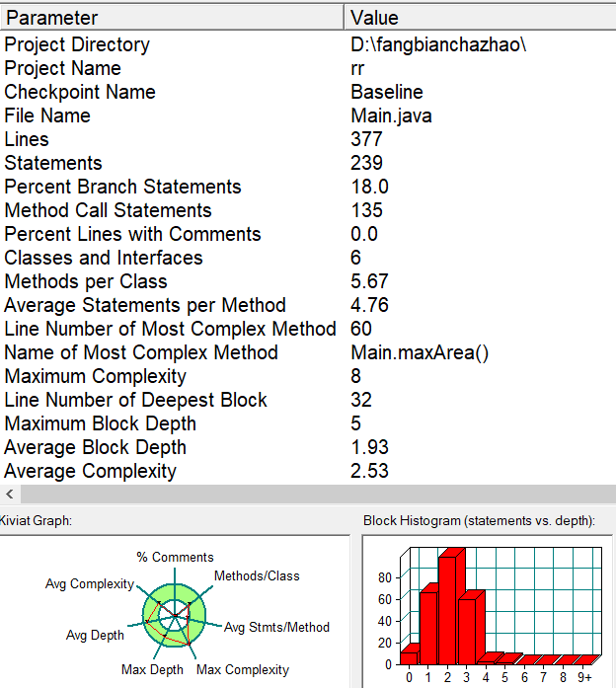This screenshot has width=616, height=688.
Task: Click the Main.maxArea() value
Action: [420, 353]
